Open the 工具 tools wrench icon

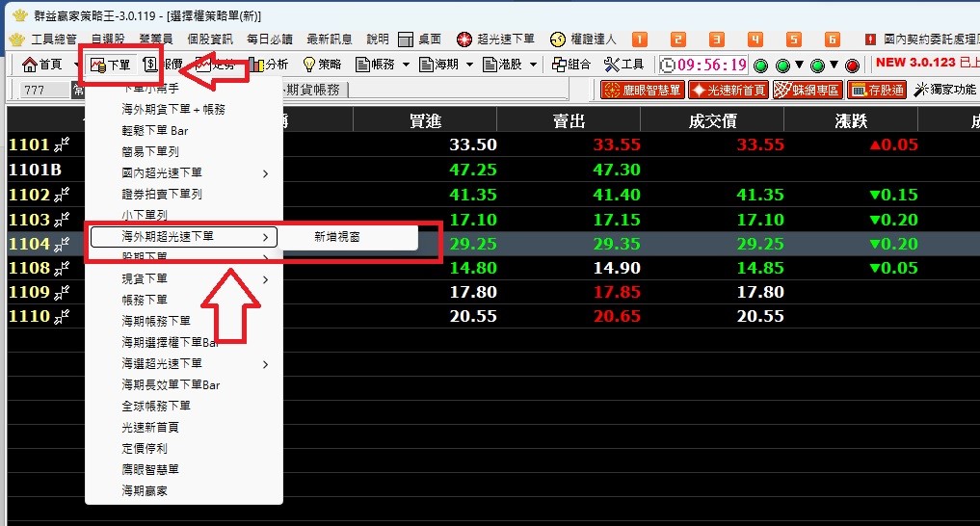click(624, 65)
